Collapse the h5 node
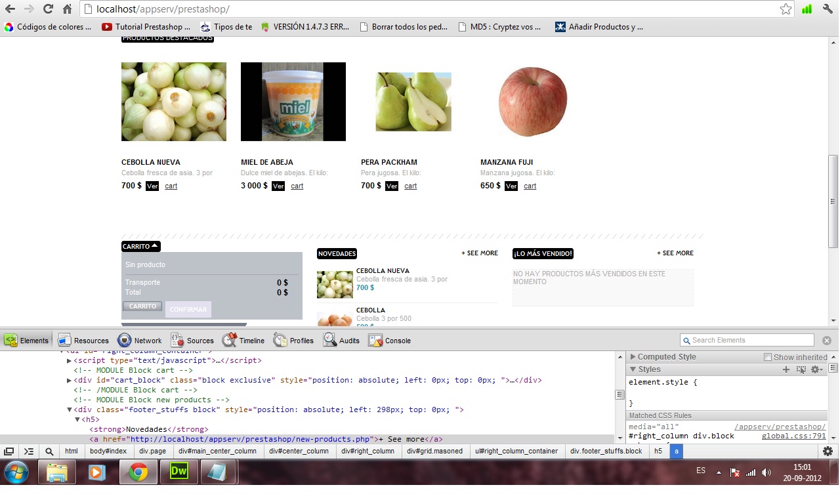The image size is (840, 504). point(77,419)
